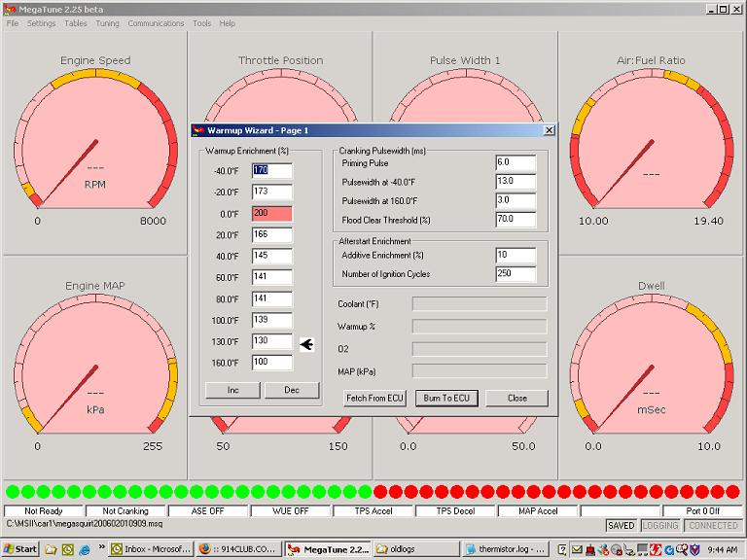
Task: Click the Not Ready status indicator
Action: (44, 511)
